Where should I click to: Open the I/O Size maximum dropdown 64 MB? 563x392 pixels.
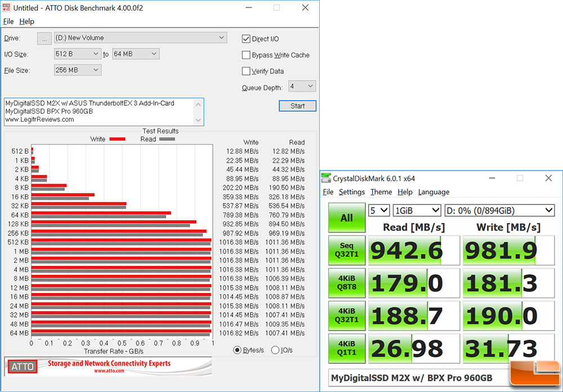tap(136, 54)
